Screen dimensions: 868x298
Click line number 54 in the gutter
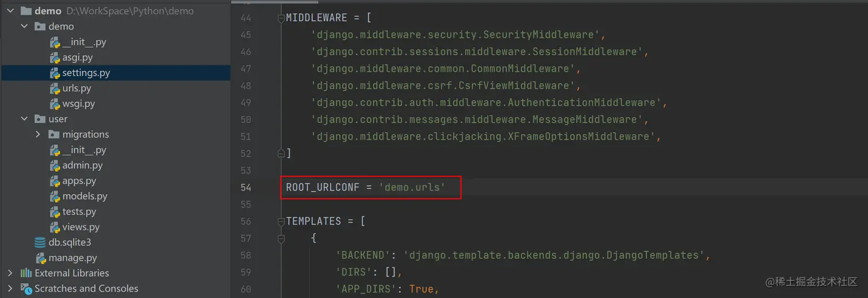pyautogui.click(x=246, y=187)
